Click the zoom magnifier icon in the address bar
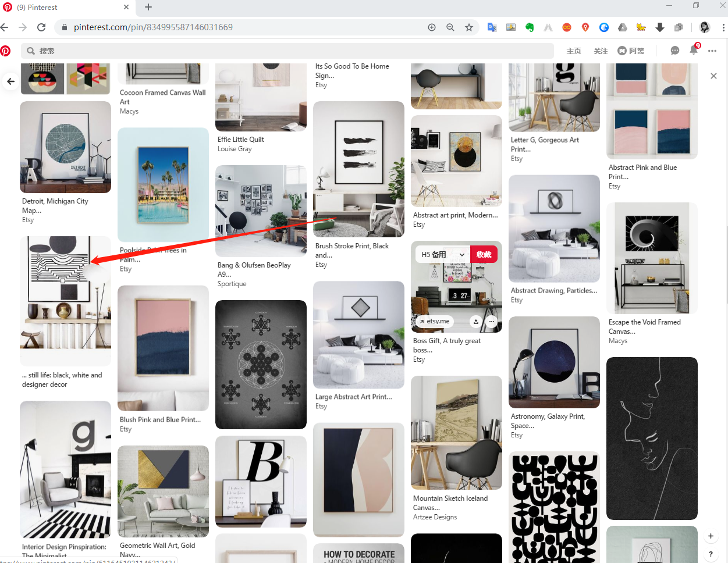The image size is (728, 563). coord(450,27)
